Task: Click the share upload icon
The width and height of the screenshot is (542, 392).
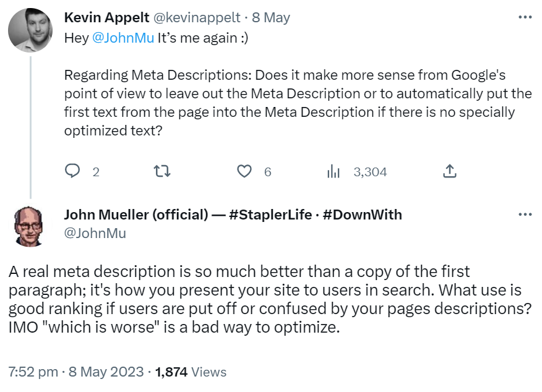Action: click(x=450, y=172)
